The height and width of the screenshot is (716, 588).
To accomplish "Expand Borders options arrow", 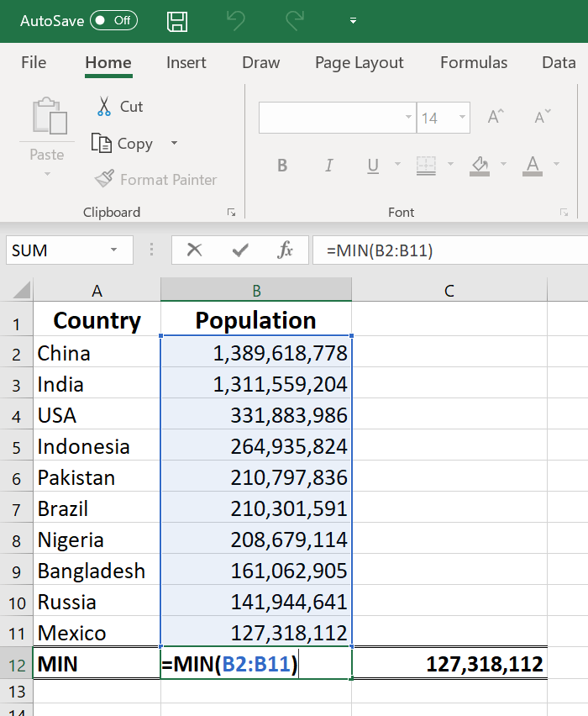I will [450, 164].
